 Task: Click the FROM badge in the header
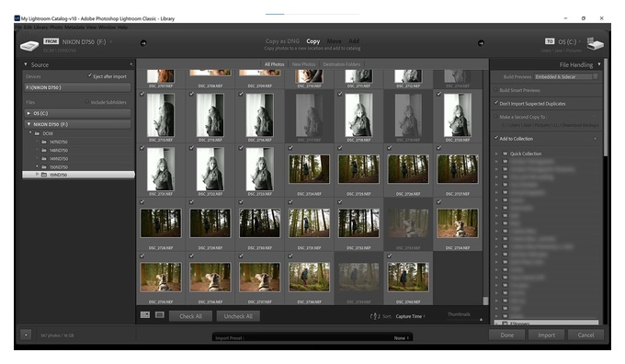pyautogui.click(x=51, y=41)
